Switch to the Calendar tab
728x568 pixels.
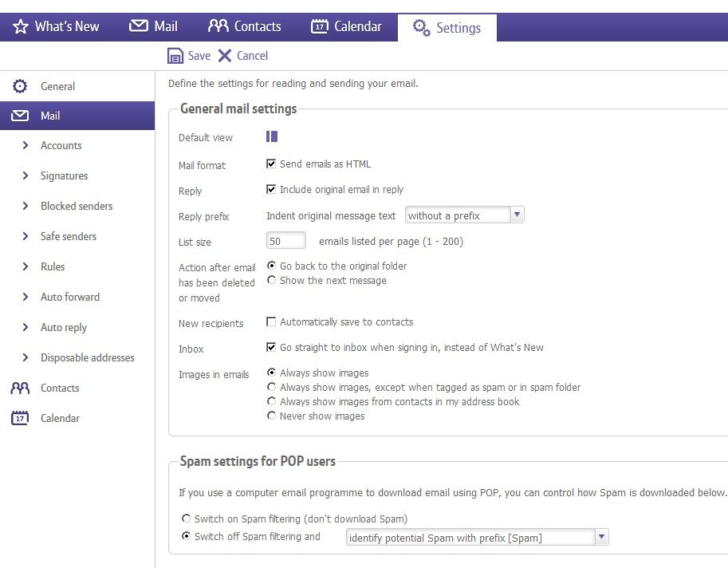tap(346, 26)
